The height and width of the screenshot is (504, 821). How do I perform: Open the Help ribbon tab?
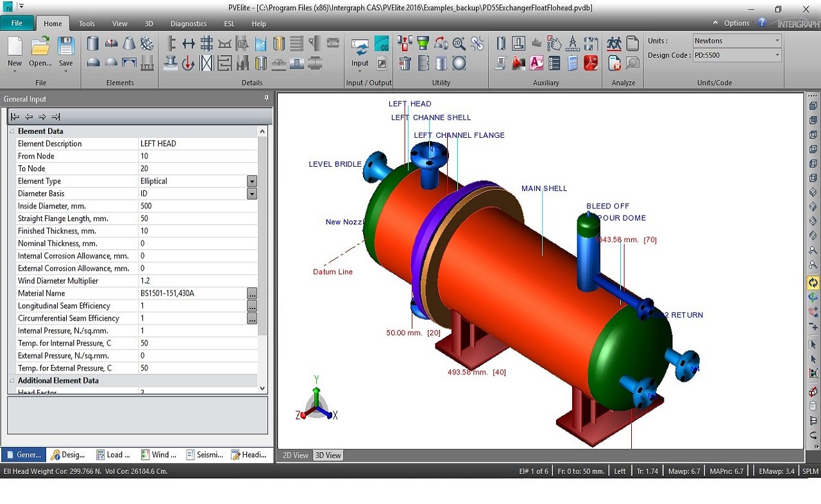click(x=258, y=24)
